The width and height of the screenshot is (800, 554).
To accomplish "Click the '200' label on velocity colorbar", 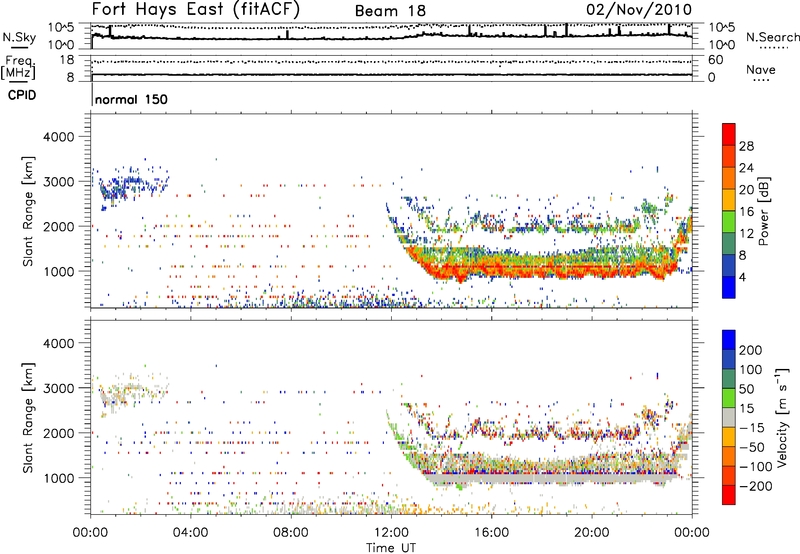I will 751,350.
